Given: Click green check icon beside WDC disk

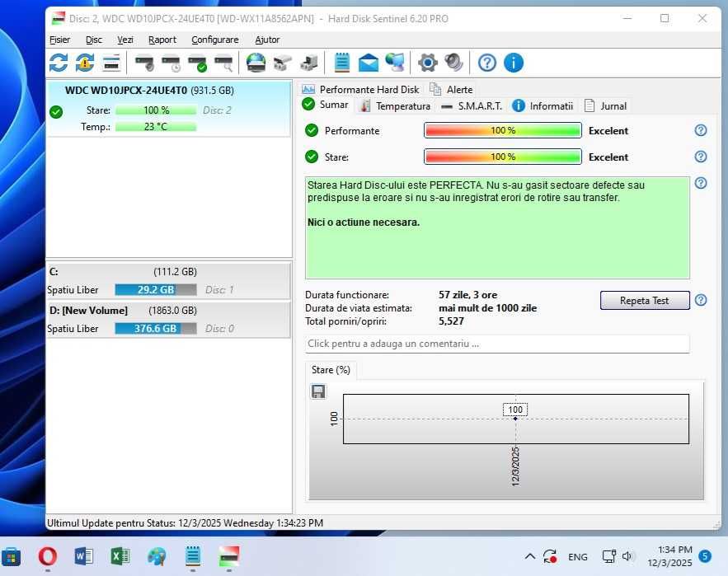Looking at the screenshot, I should pos(56,112).
